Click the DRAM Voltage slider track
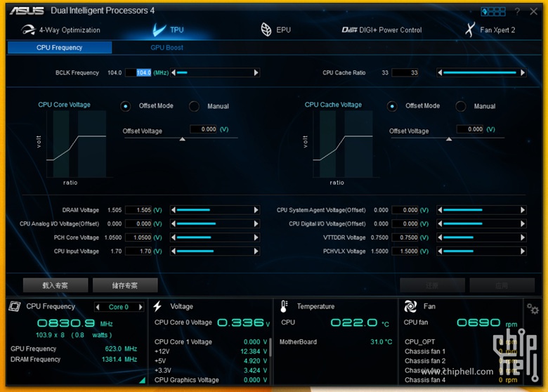This screenshot has height=392, width=548. point(215,210)
